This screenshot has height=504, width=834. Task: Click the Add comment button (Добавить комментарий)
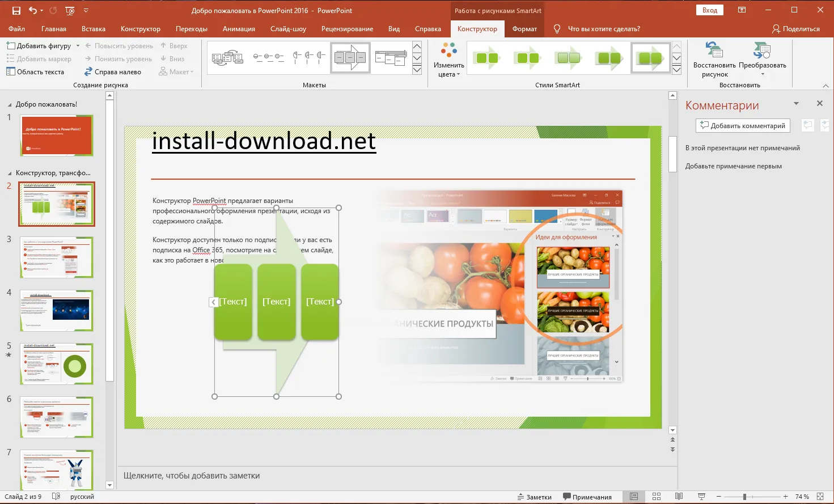point(743,126)
